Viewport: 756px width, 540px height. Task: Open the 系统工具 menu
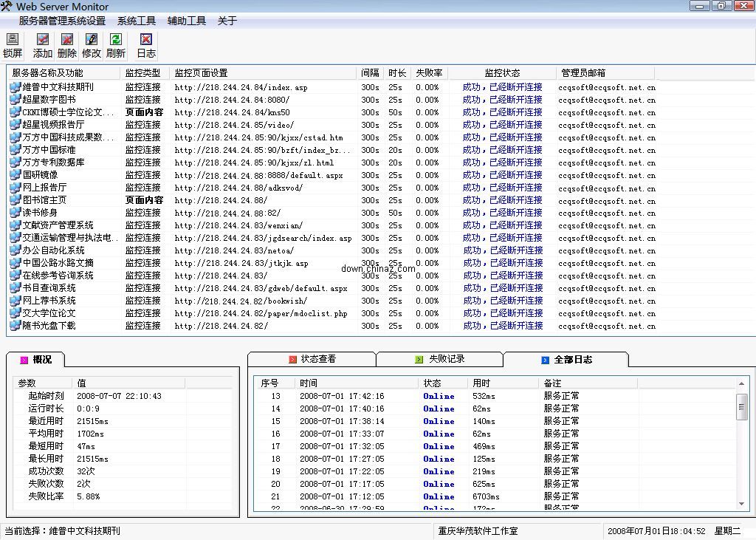pyautogui.click(x=137, y=21)
